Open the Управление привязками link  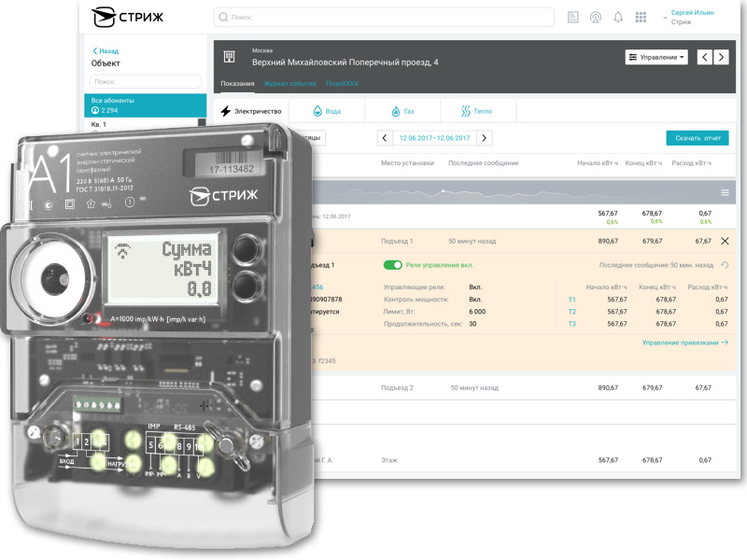(x=685, y=343)
